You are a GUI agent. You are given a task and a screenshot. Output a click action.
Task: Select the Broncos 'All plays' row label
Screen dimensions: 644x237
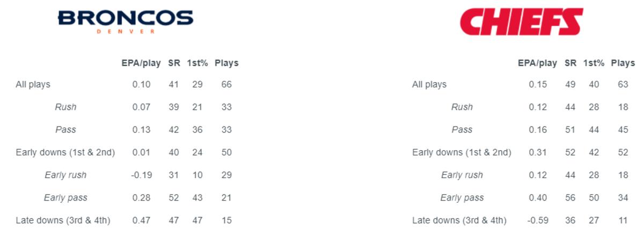pos(33,84)
